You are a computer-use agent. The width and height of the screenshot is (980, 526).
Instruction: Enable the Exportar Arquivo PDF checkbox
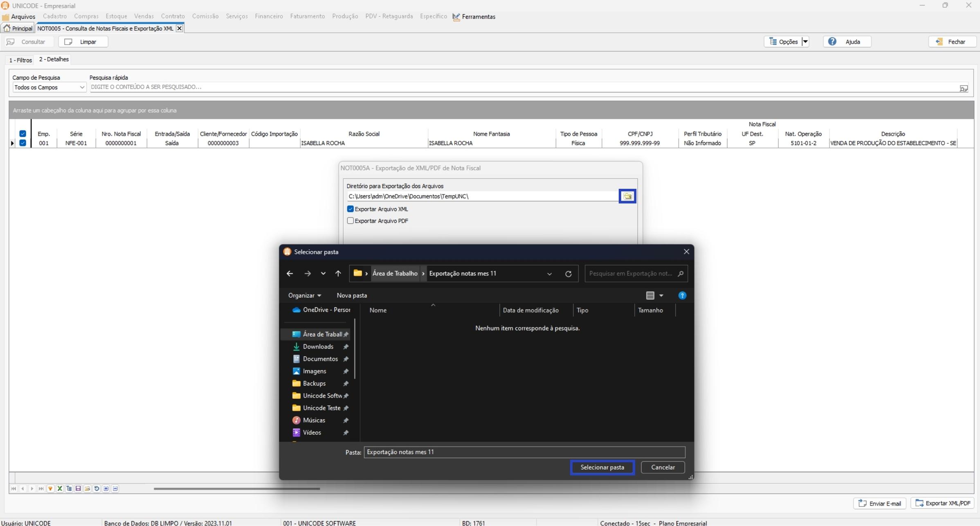351,221
